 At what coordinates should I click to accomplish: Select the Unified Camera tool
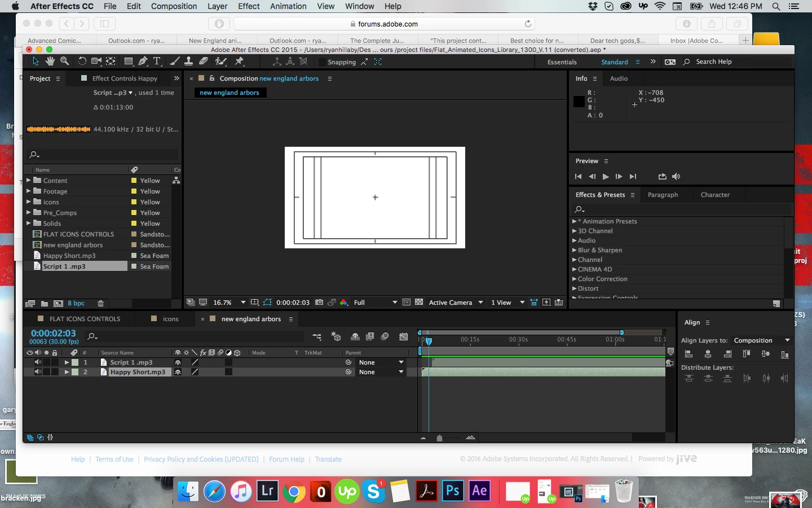(96, 61)
